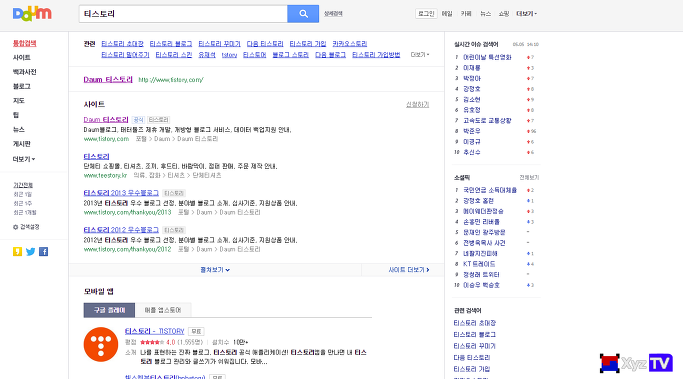Open the 티스토리 - TISTORY app link

(155, 331)
